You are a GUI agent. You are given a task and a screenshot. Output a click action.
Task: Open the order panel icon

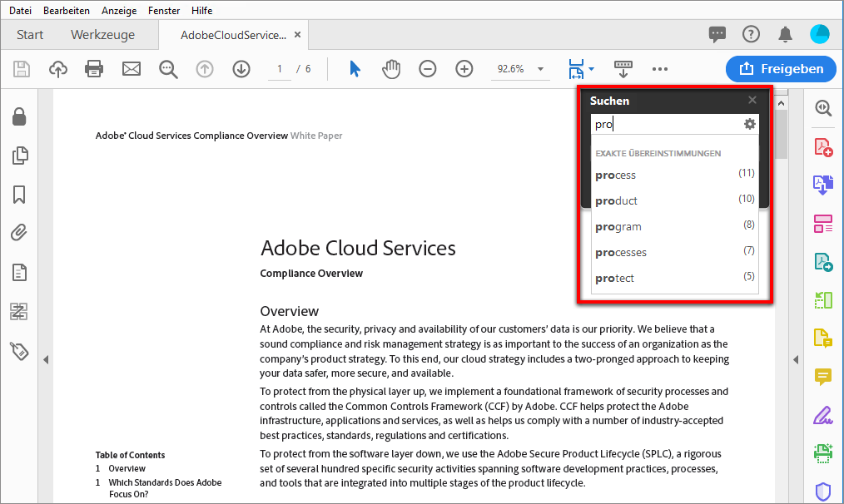tap(19, 311)
